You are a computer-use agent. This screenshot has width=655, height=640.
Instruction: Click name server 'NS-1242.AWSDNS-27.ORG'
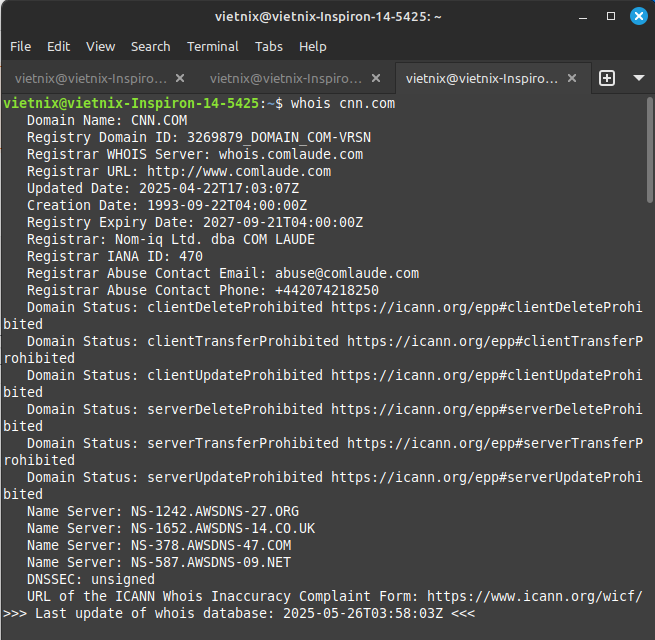pyautogui.click(x=215, y=511)
